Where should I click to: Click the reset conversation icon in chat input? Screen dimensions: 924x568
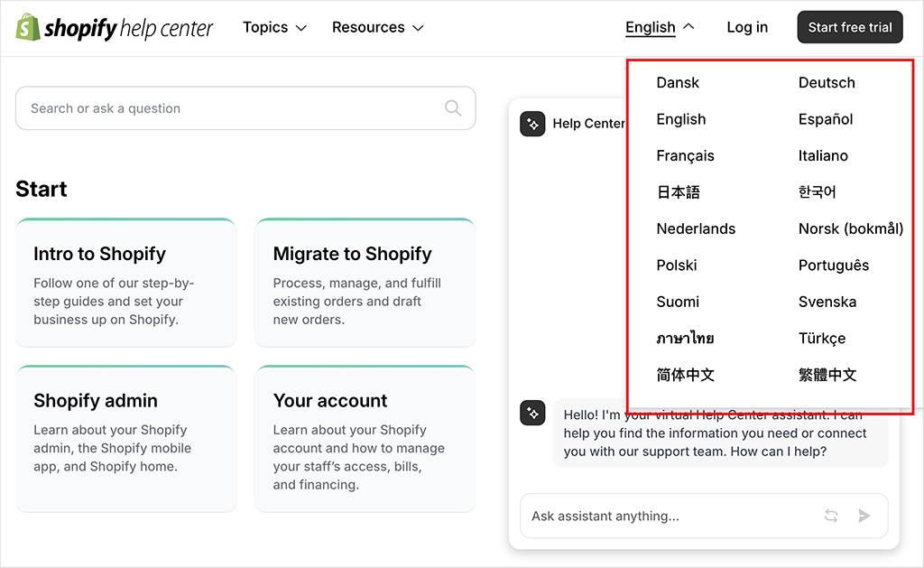(831, 517)
